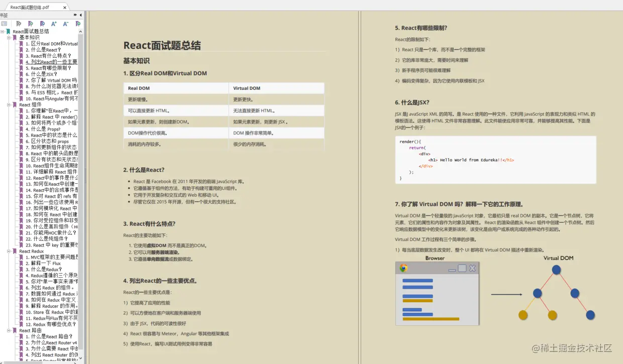The width and height of the screenshot is (623, 364).
Task: Click the Hello World from Edureka code line
Action: tap(471, 160)
